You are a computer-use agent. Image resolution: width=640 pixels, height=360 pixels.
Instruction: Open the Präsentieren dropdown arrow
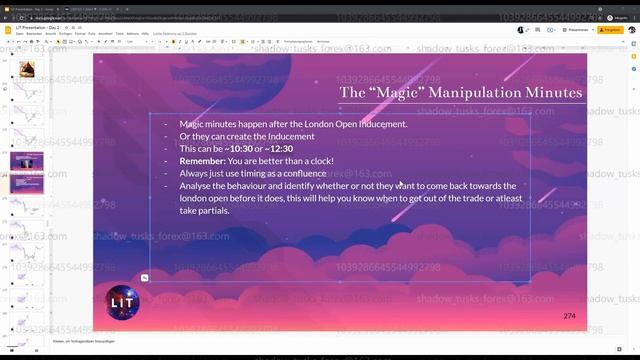click(593, 30)
